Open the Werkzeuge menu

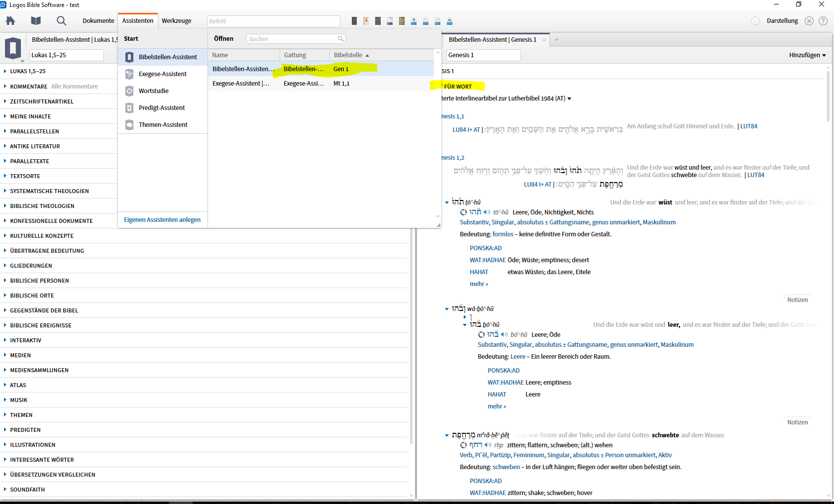pos(177,20)
